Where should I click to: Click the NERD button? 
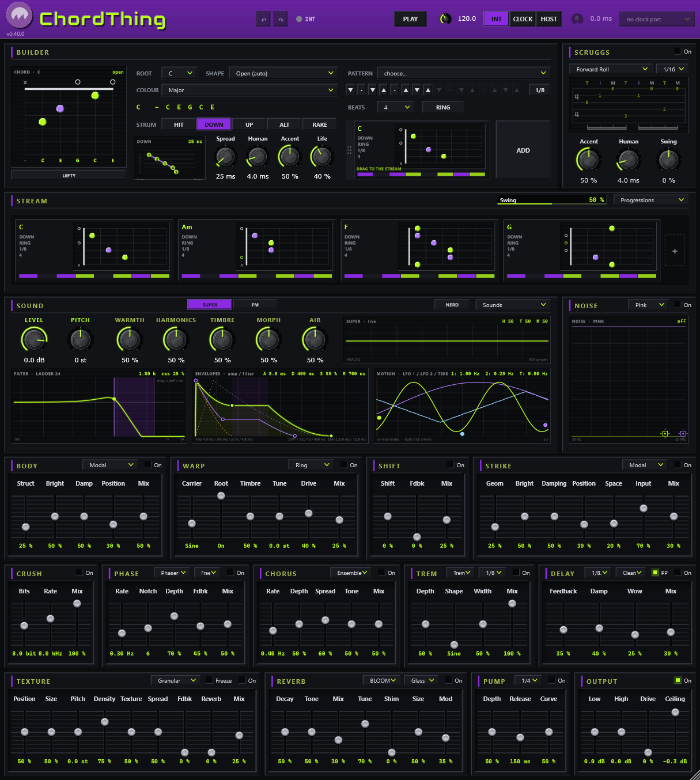[x=452, y=305]
